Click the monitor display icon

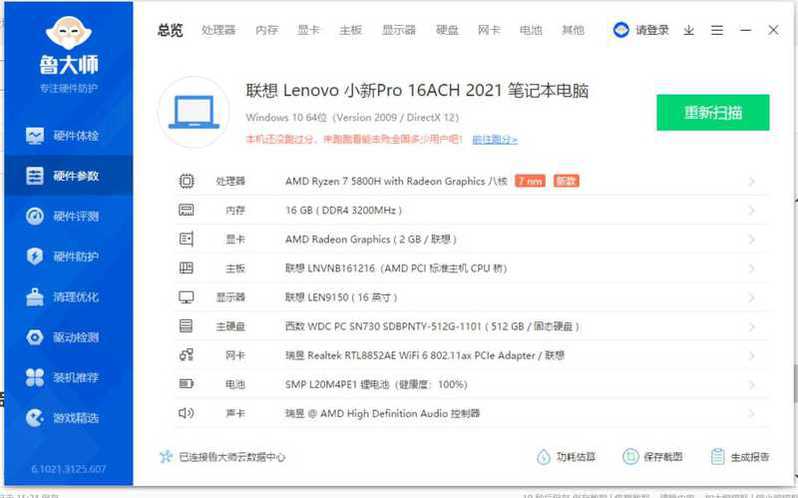point(186,297)
